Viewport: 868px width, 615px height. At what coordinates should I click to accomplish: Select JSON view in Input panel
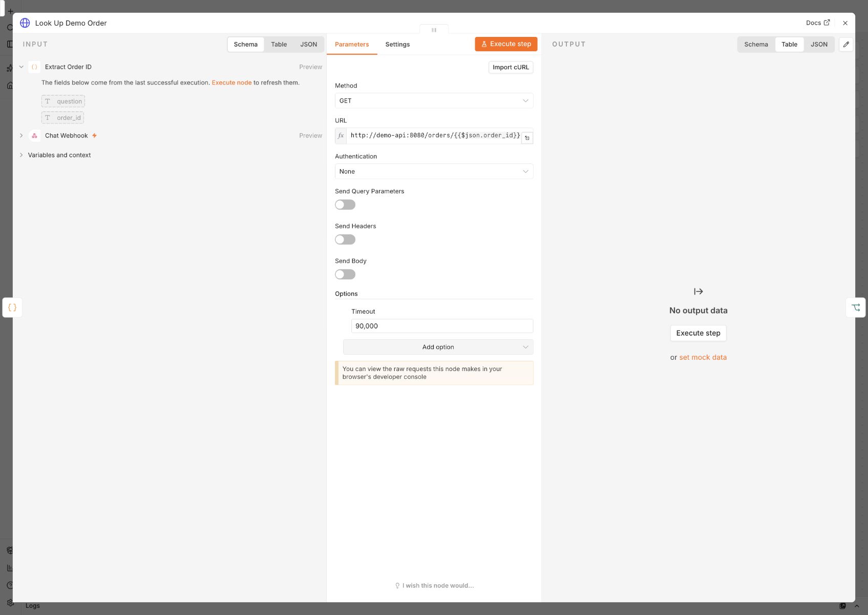coord(308,45)
